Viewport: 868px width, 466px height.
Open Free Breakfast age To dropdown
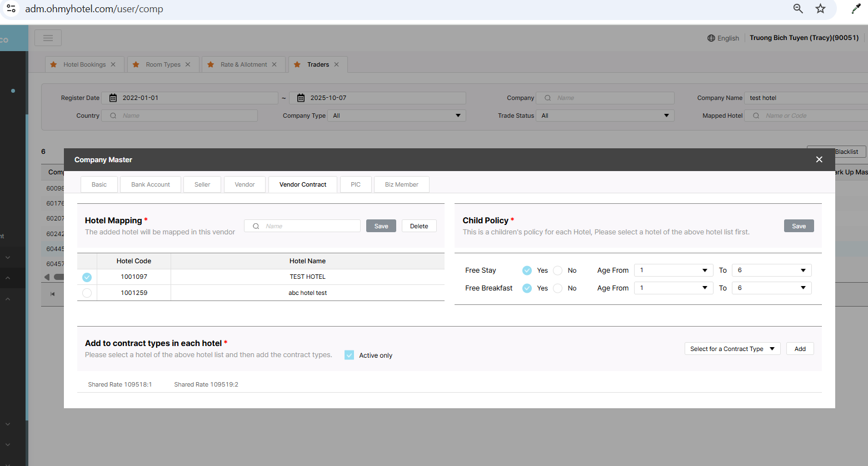click(771, 288)
